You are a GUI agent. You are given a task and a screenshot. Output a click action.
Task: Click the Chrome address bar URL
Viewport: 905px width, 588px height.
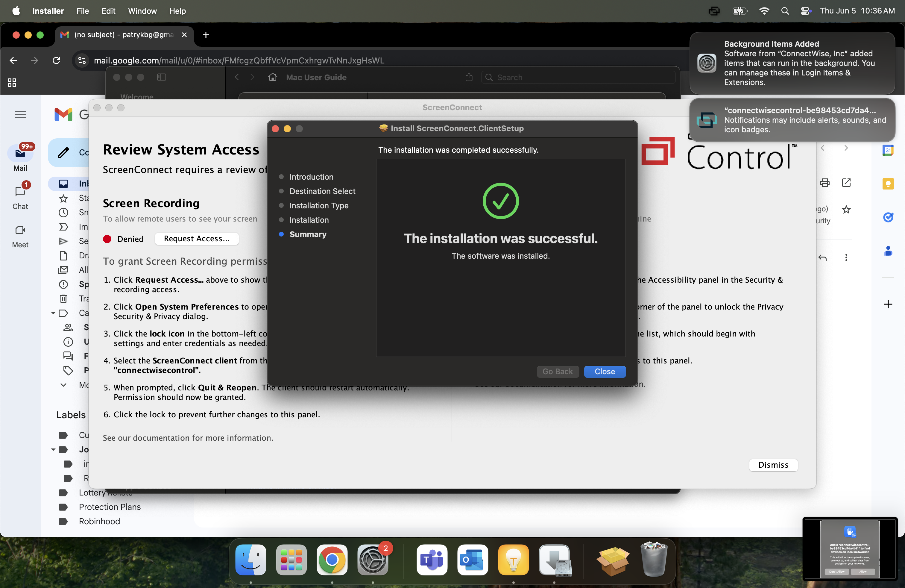[239, 60]
